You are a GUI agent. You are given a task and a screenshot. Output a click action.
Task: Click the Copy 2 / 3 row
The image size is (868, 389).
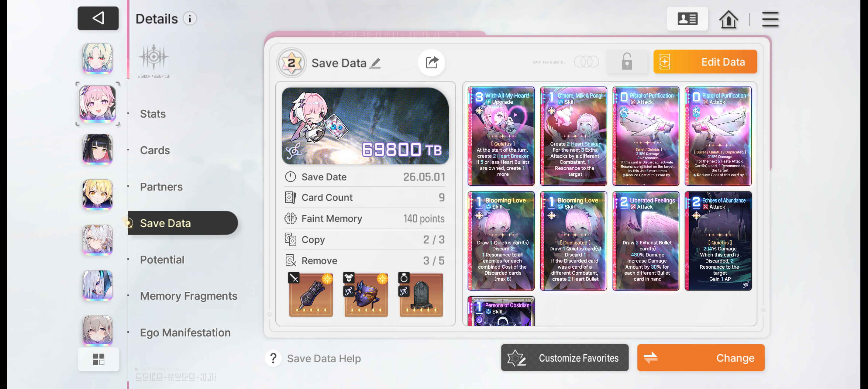pos(365,239)
